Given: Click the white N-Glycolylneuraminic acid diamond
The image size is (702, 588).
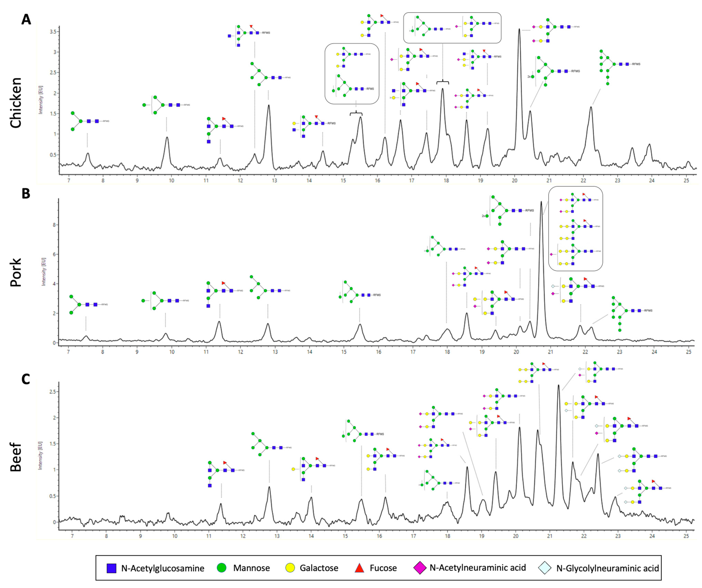Looking at the screenshot, I should [545, 568].
